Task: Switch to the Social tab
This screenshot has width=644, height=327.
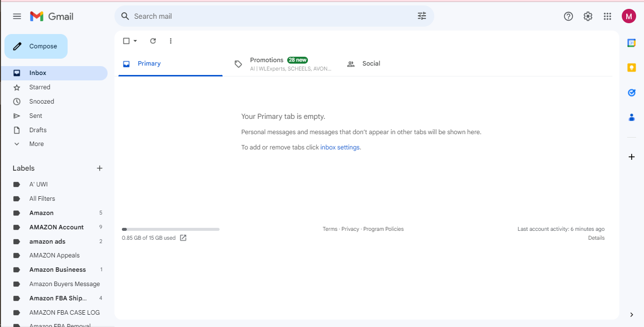Action: (x=394, y=64)
